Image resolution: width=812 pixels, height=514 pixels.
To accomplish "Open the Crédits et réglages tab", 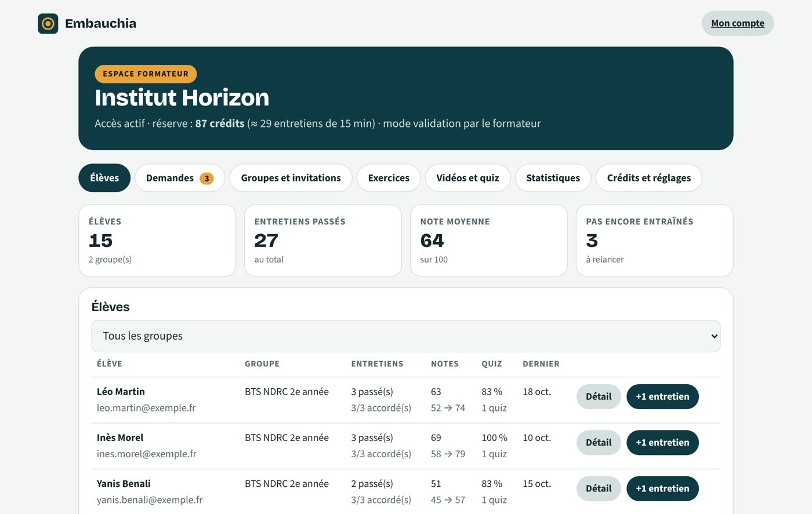I will point(648,178).
